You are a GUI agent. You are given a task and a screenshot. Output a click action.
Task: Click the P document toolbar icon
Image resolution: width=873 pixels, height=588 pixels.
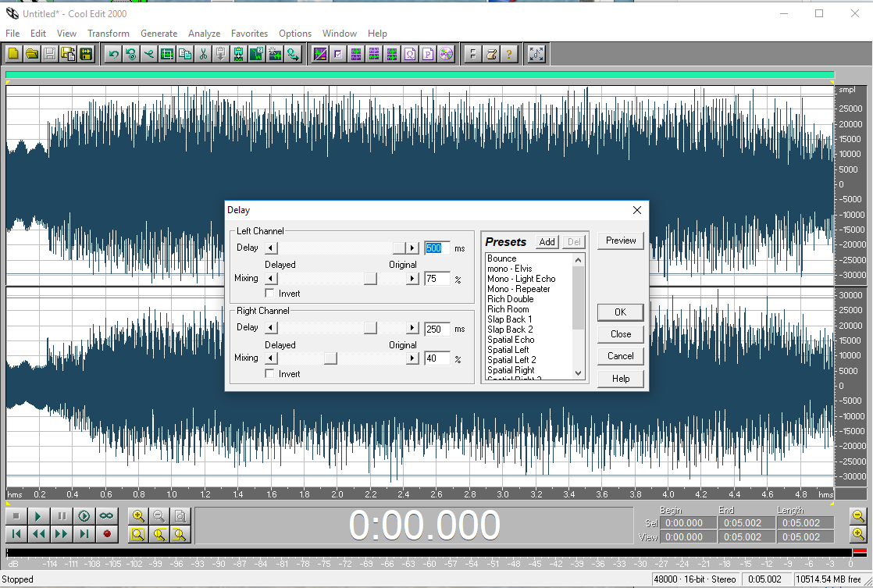tap(428, 54)
